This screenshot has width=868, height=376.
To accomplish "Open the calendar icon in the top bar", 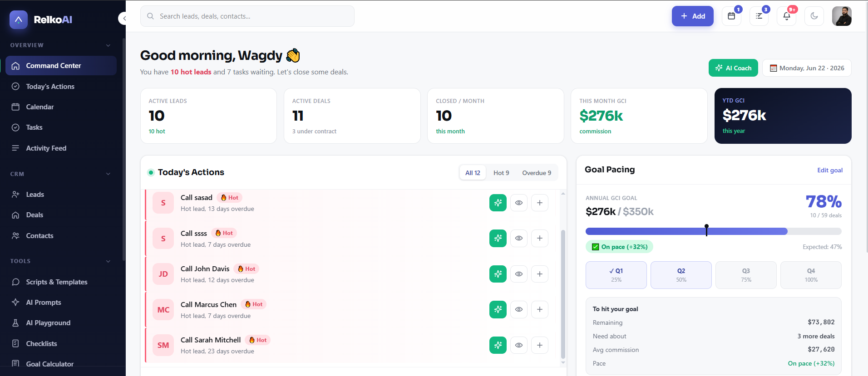I will 731,16.
